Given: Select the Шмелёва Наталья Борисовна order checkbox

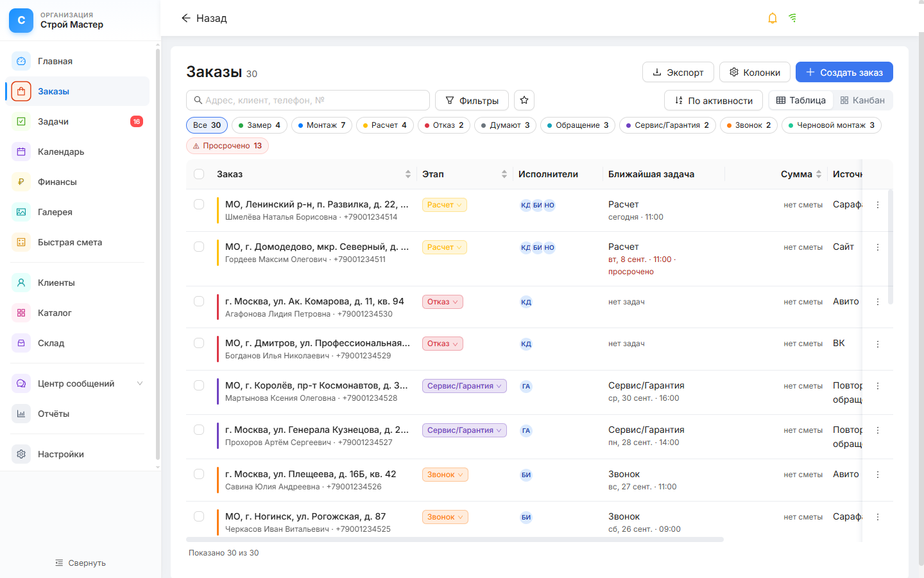Looking at the screenshot, I should pyautogui.click(x=199, y=204).
